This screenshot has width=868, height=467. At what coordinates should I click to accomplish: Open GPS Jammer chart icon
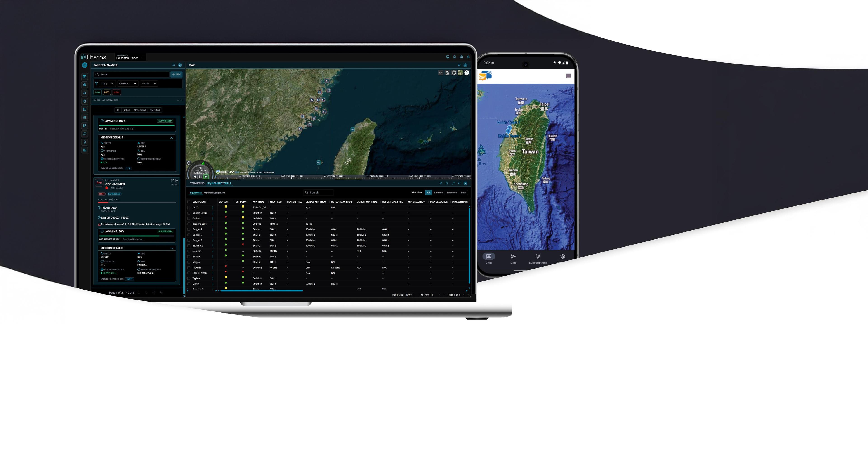click(x=177, y=181)
